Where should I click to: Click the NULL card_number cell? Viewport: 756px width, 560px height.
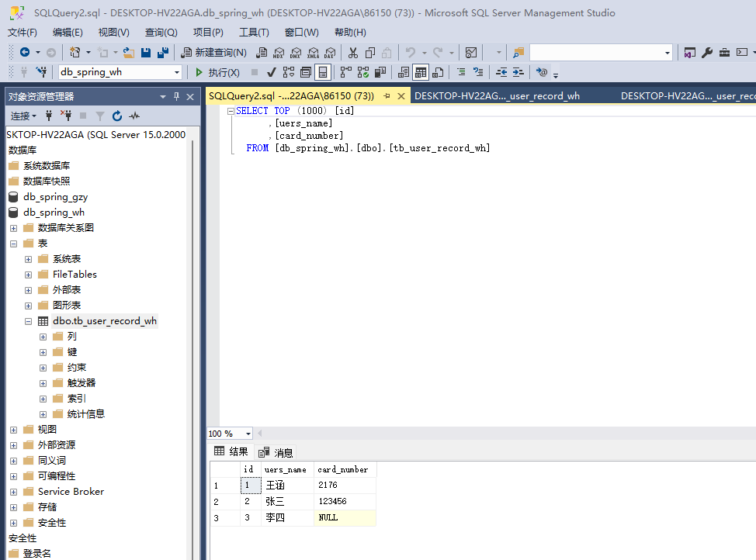tap(345, 517)
